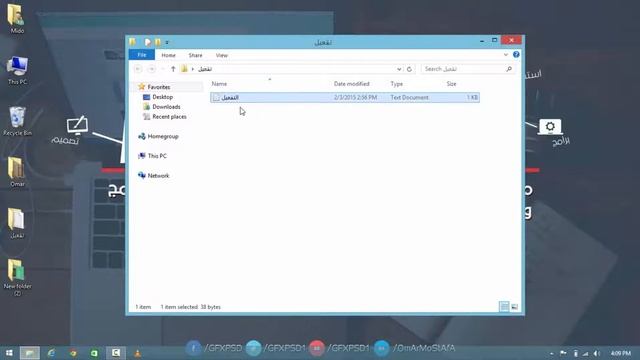The width and height of the screenshot is (640, 360).
Task: Show hidden tray icons arrow
Action: [x=551, y=353]
